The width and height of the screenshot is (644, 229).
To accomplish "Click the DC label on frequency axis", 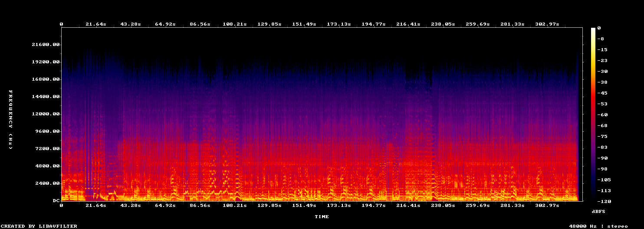I will tap(56, 201).
